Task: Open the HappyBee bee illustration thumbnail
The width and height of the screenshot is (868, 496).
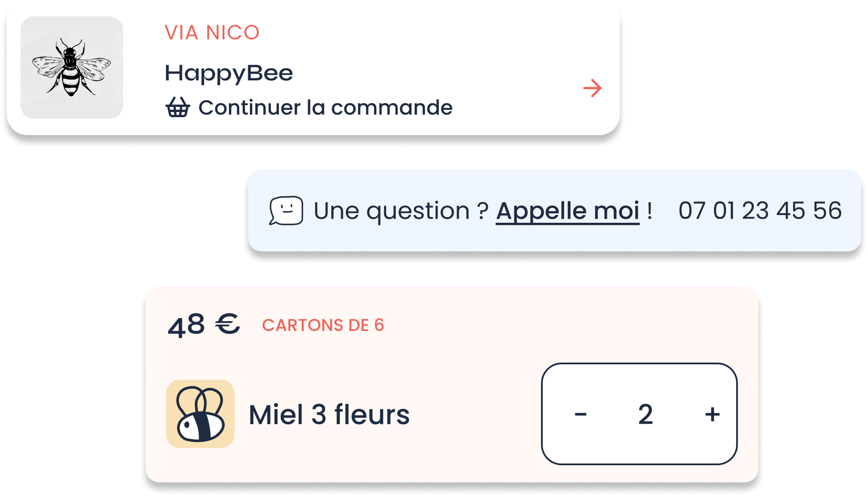Action: (72, 68)
